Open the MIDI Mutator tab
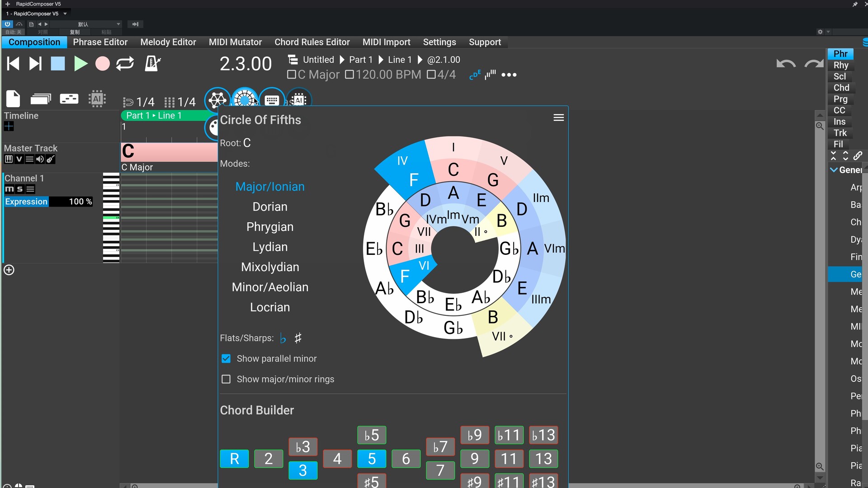868x488 pixels. pyautogui.click(x=235, y=42)
